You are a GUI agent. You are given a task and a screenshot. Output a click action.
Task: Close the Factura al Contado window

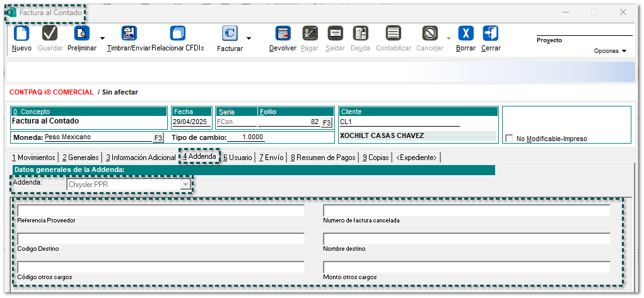click(x=623, y=13)
